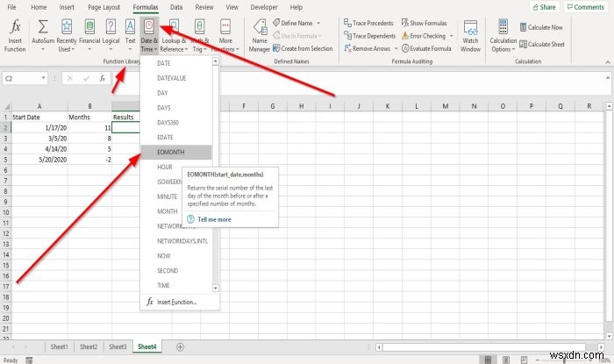Switch to Sheet2 tab
Viewport: 614px width, 364px height.
click(89, 346)
